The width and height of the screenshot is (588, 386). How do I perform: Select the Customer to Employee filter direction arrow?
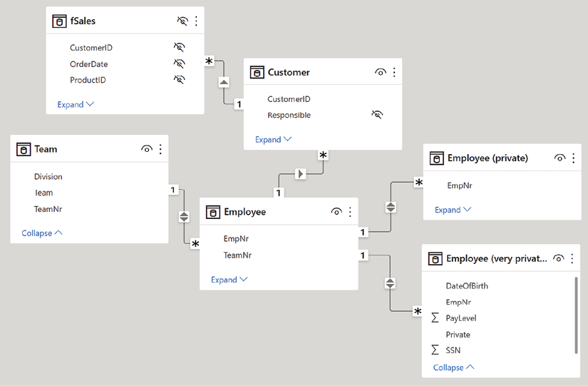tap(300, 174)
